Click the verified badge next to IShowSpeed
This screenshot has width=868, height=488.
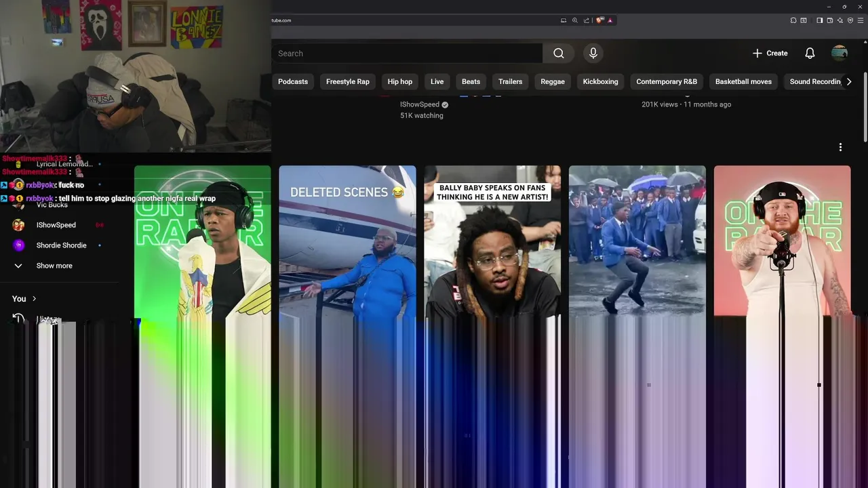(445, 105)
